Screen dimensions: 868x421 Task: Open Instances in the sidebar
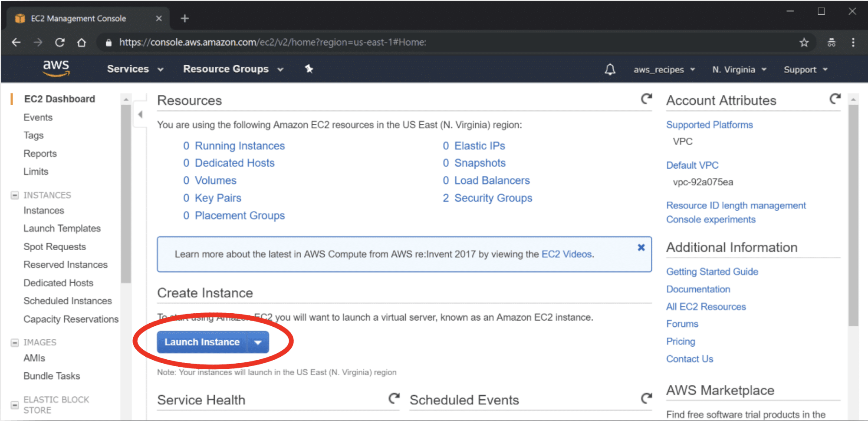pyautogui.click(x=44, y=210)
